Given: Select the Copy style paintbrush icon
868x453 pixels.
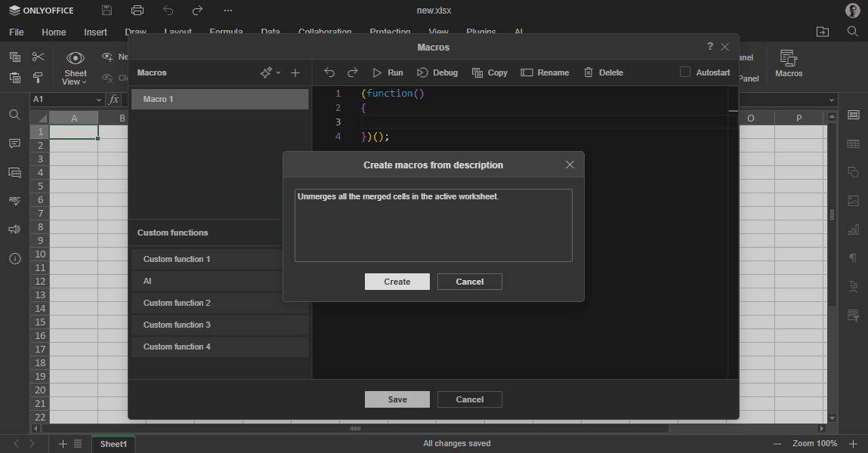Looking at the screenshot, I should (x=38, y=78).
